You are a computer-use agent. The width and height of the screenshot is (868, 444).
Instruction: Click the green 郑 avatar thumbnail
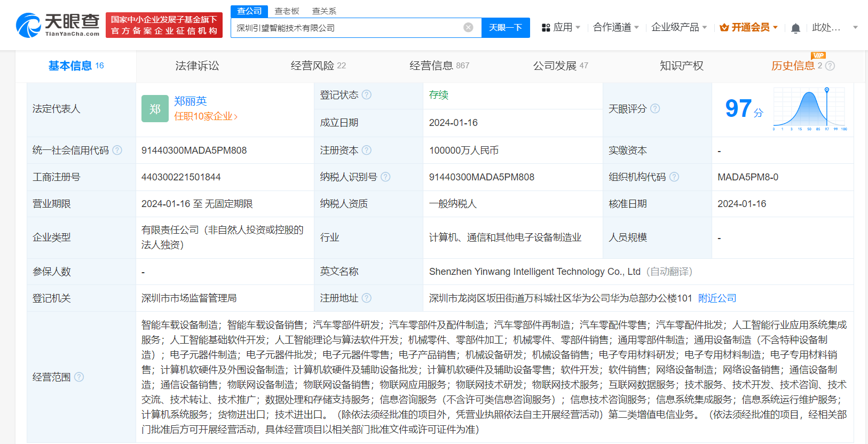[155, 109]
